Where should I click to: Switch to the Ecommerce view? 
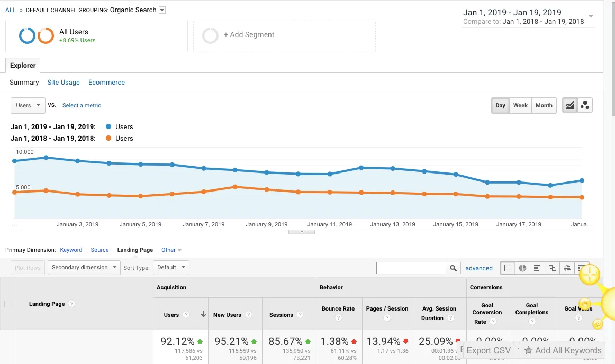107,83
